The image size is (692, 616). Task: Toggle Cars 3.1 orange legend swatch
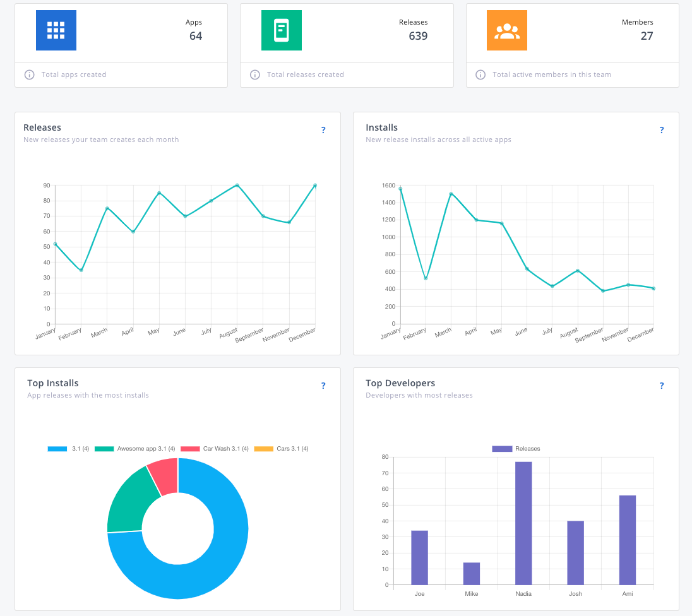[x=264, y=449]
